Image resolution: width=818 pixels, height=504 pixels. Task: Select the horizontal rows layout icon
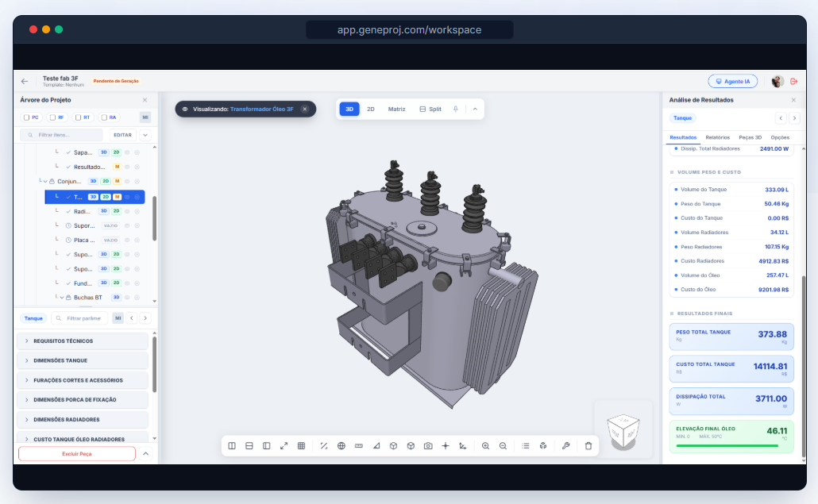tap(249, 445)
